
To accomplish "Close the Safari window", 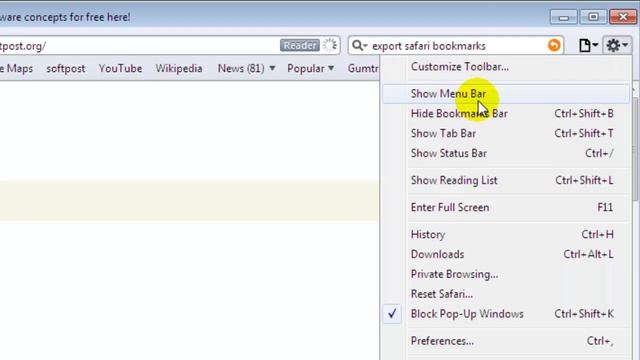I will (x=623, y=17).
